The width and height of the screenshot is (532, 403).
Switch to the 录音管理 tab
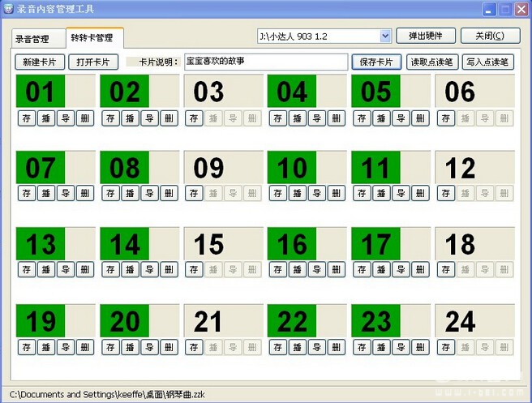pos(32,39)
